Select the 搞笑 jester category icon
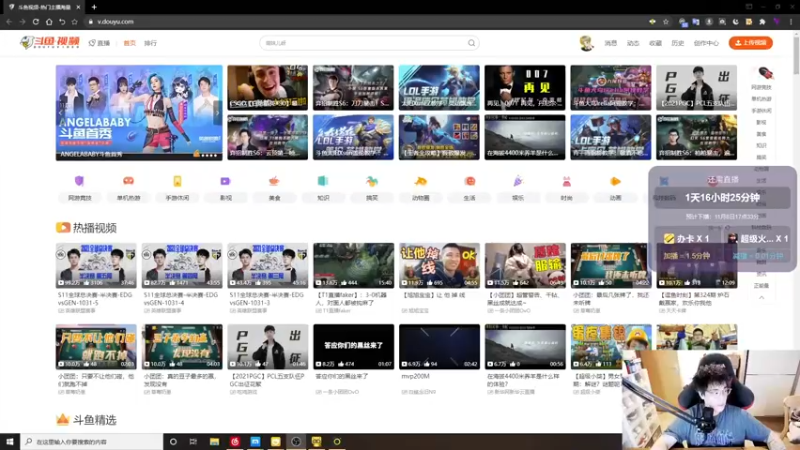This screenshot has width=800, height=450. (x=372, y=181)
